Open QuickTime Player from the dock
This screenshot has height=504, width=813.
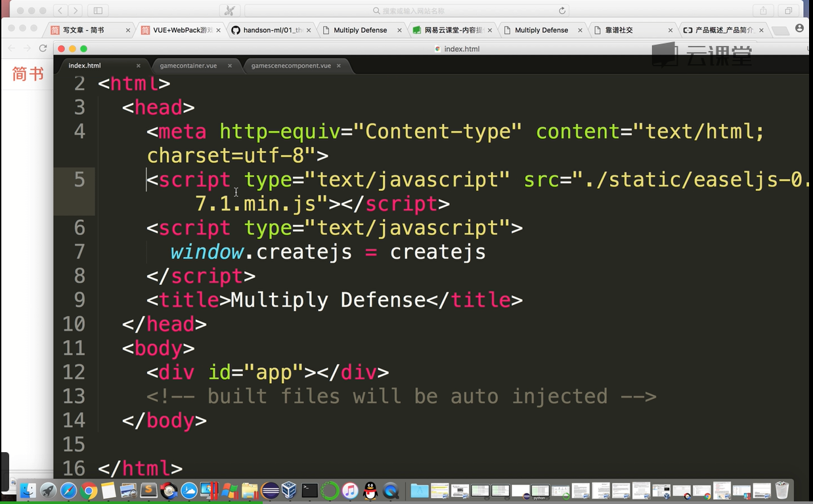tap(390, 491)
